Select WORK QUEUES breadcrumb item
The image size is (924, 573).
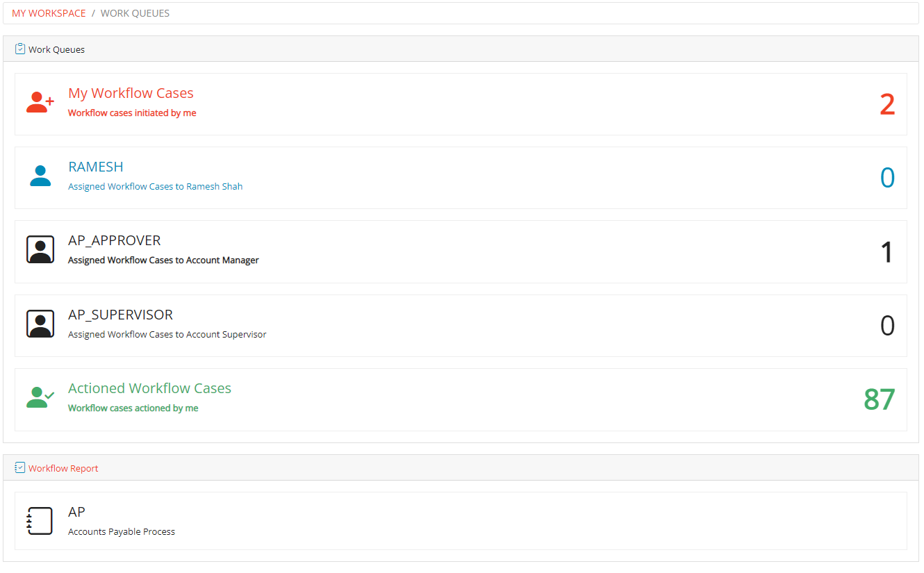click(135, 13)
